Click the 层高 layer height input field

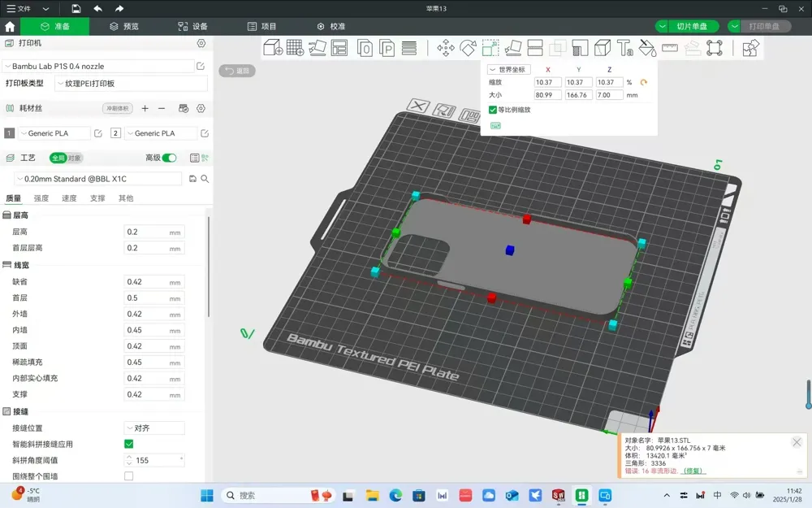[154, 232]
